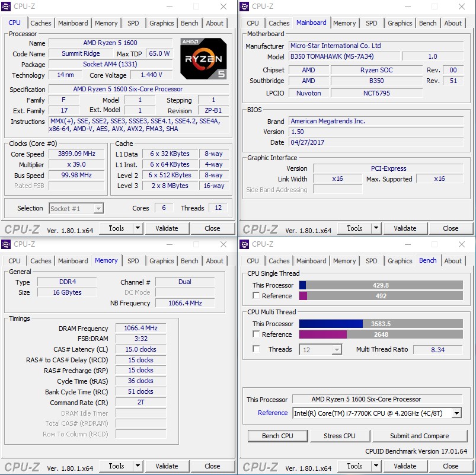Screen dimensions: 476x475
Task: Open the SPD tab in the Memory window
Action: tap(133, 261)
